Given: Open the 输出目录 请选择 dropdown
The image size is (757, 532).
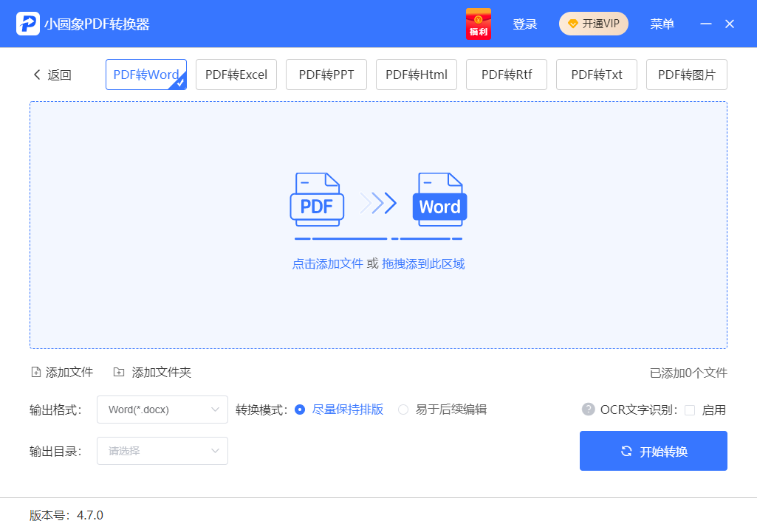Looking at the screenshot, I should coord(162,451).
